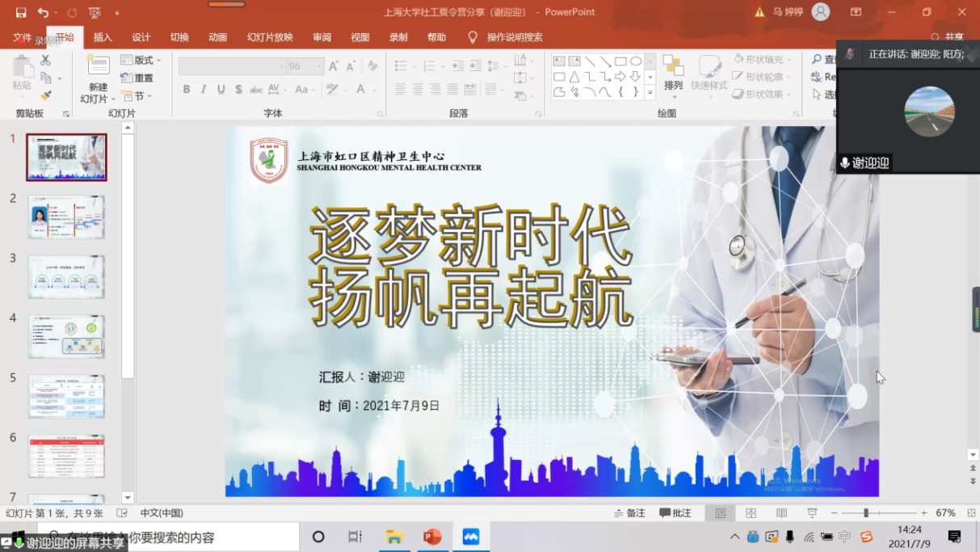This screenshot has width=980, height=552.
Task: Open the Slide Show (幻灯片放映) tab
Action: [270, 37]
